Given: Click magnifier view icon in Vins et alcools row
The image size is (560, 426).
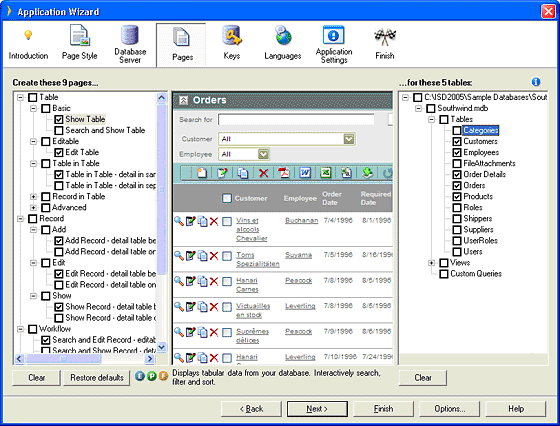Looking at the screenshot, I should coord(179,221).
